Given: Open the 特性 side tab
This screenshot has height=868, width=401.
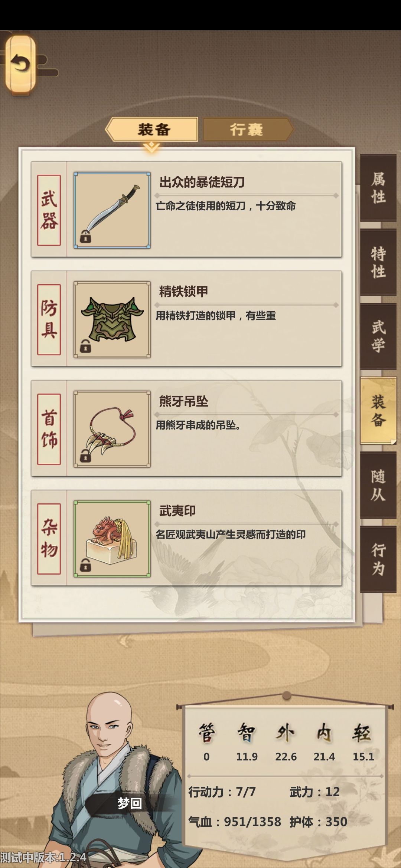Looking at the screenshot, I should 378,262.
